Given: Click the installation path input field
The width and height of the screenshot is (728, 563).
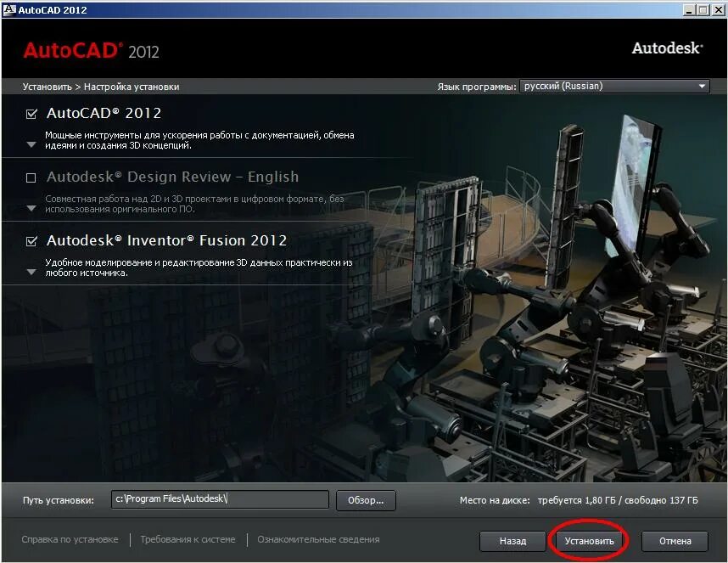Looking at the screenshot, I should pos(220,499).
